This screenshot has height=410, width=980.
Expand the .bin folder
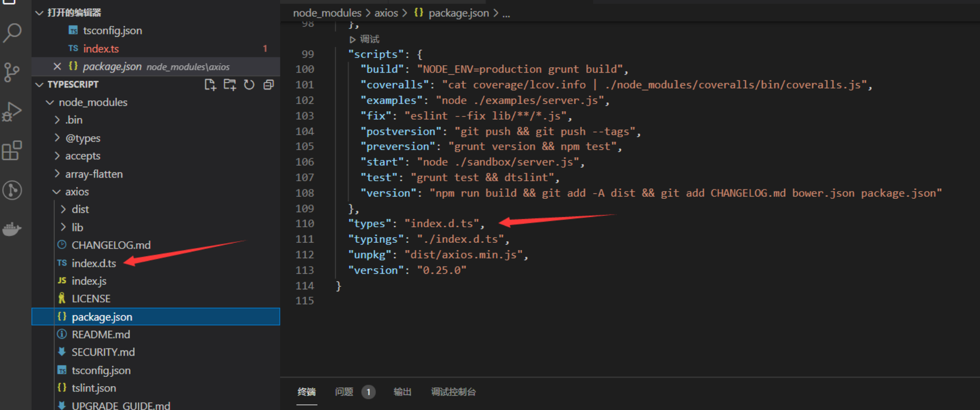[x=57, y=120]
